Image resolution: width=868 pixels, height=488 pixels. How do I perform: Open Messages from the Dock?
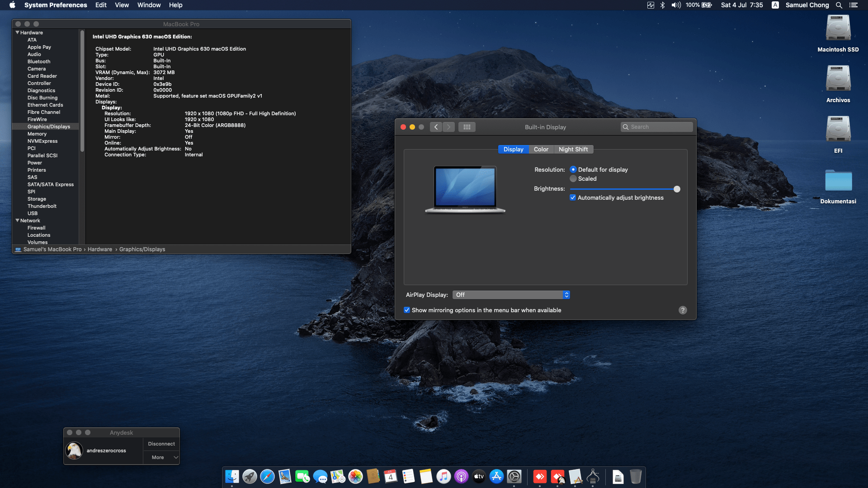coord(320,476)
